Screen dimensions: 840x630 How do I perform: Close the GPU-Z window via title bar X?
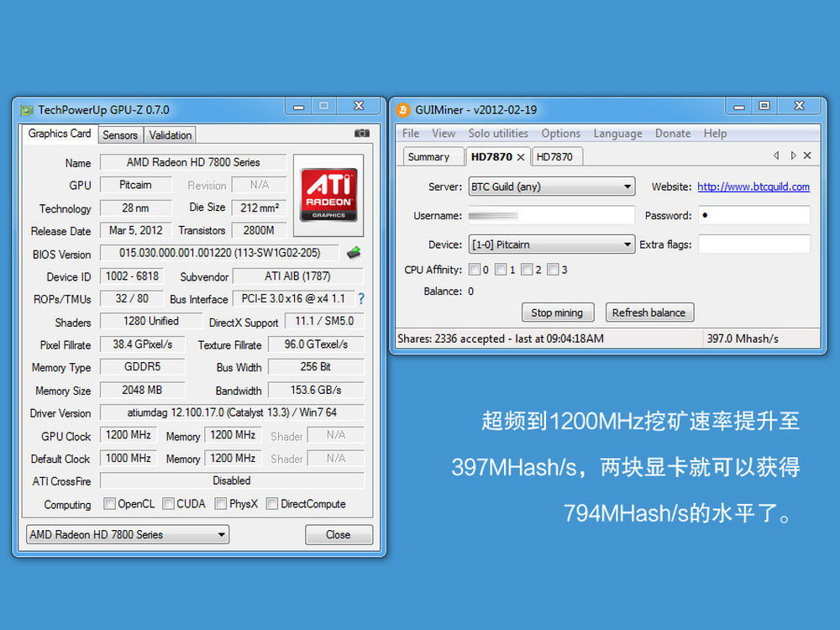tap(359, 106)
